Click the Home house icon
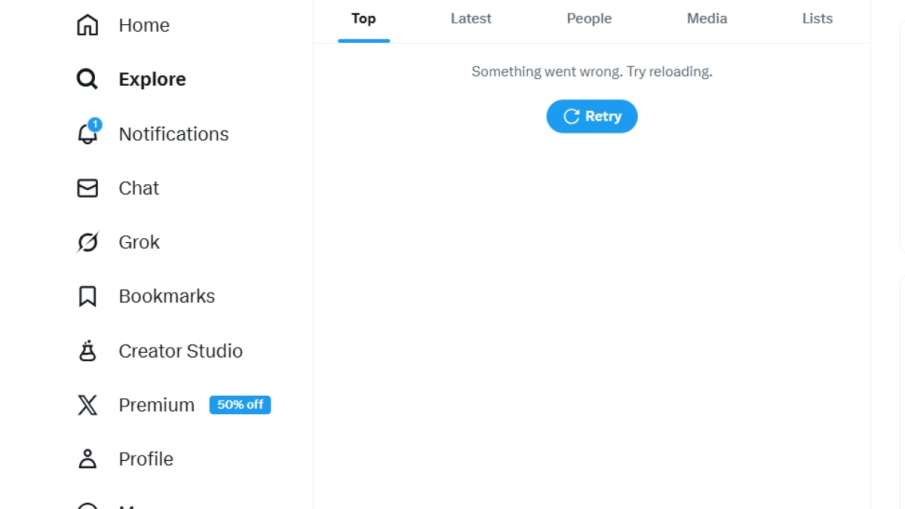 tap(88, 25)
